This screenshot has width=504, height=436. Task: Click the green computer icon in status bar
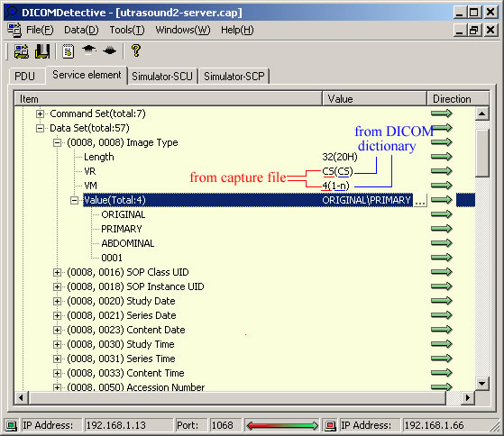coord(11,426)
